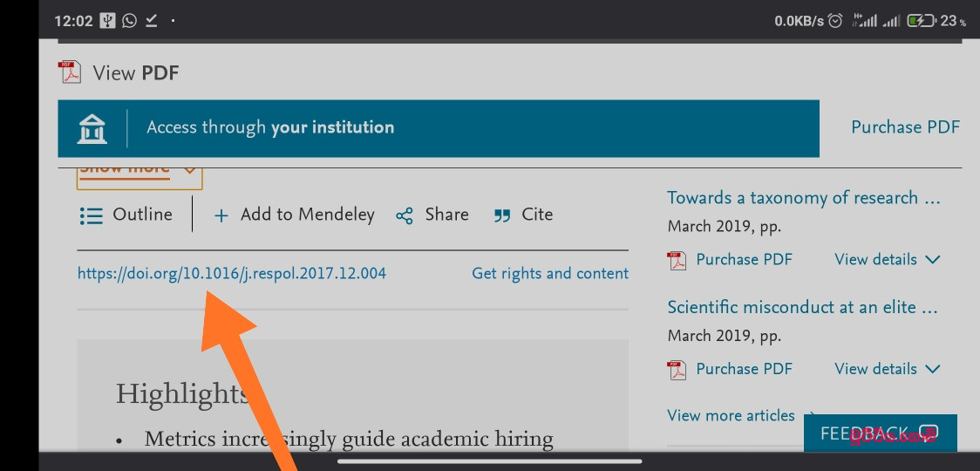Collapse the partially hidden Show more expander
Viewport: 980px width, 471px height.
click(140, 174)
